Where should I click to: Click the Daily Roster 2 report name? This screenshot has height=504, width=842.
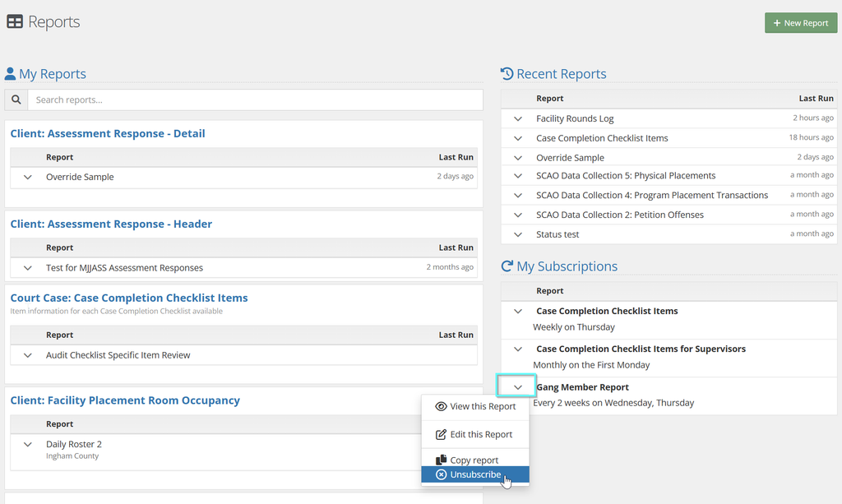click(x=73, y=445)
